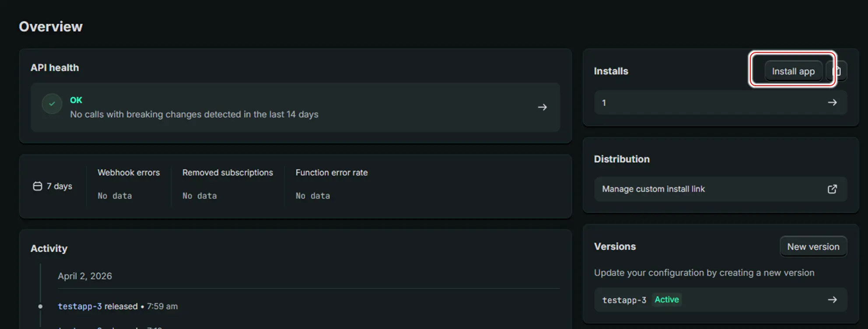This screenshot has height=329, width=868.
Task: Click the calendar icon beside 7 days
Action: (x=38, y=186)
